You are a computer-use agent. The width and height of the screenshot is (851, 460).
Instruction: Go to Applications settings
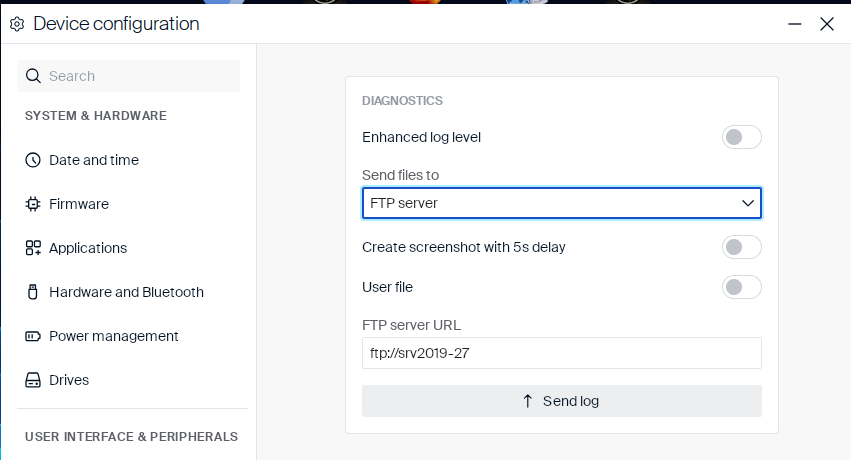pos(88,248)
